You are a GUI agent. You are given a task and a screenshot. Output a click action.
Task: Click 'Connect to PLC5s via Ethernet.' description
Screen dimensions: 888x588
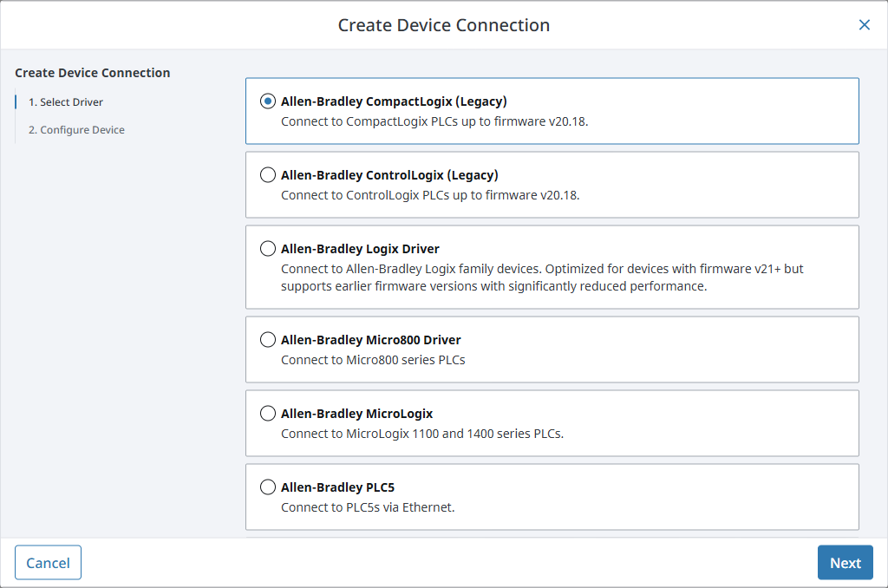368,507
